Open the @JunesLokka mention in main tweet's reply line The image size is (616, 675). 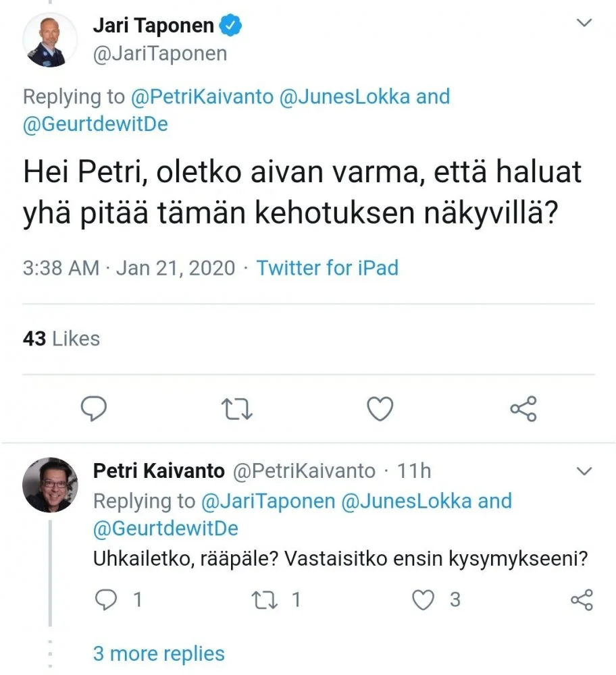pyautogui.click(x=344, y=97)
